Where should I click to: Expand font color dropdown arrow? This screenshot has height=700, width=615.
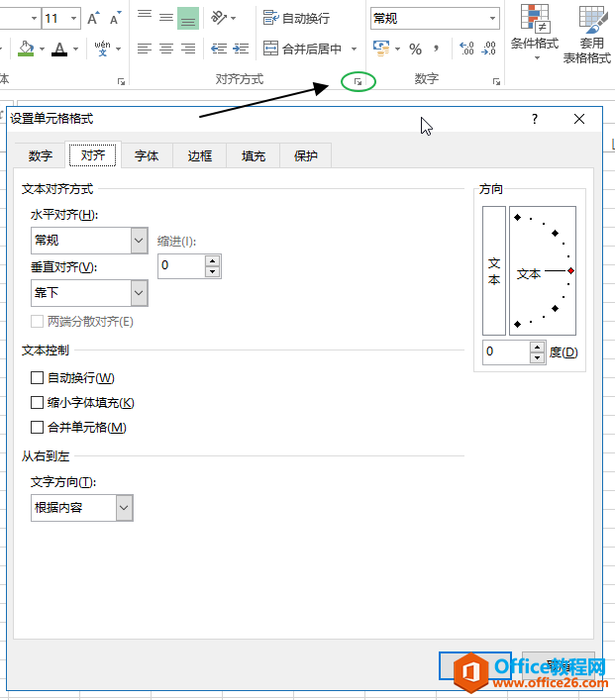(76, 49)
